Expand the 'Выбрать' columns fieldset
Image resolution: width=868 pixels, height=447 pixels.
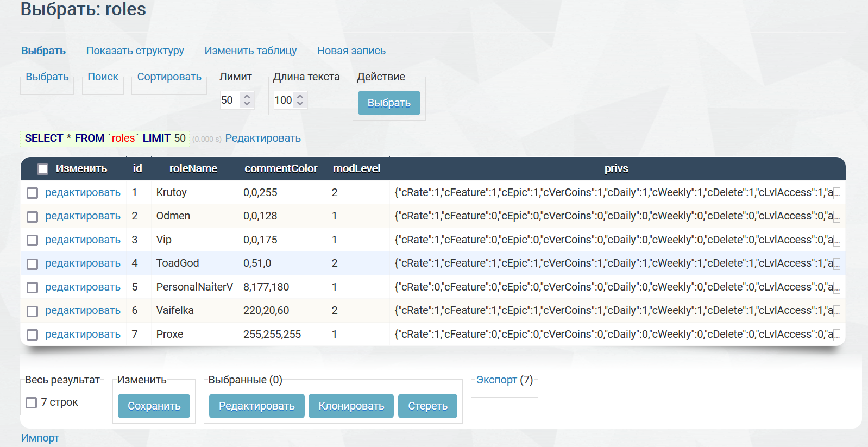click(x=47, y=77)
